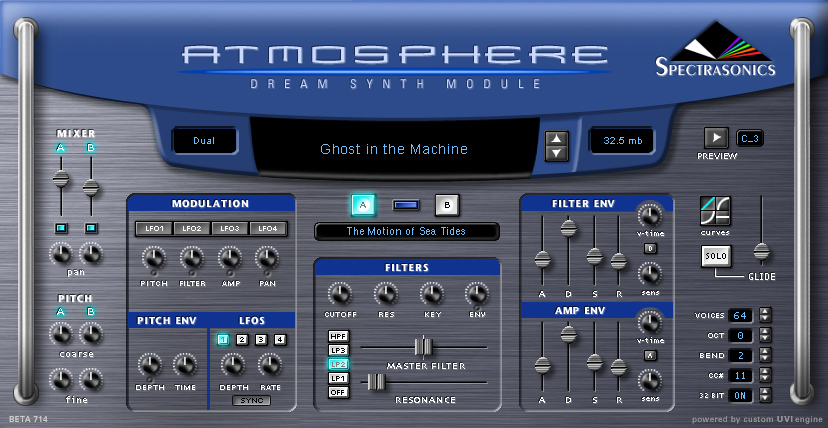Click the RESONANCE slider handle
Image resolution: width=828 pixels, height=428 pixels.
[x=376, y=382]
